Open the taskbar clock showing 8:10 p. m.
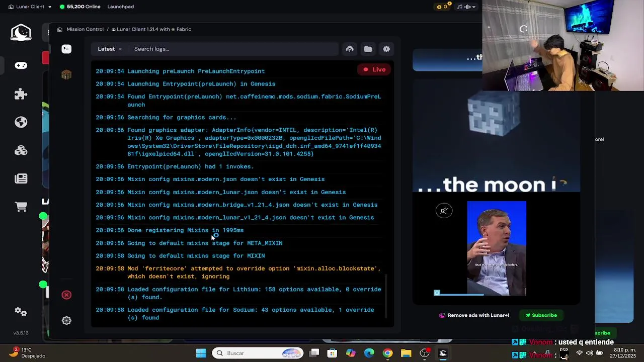 tap(623, 353)
